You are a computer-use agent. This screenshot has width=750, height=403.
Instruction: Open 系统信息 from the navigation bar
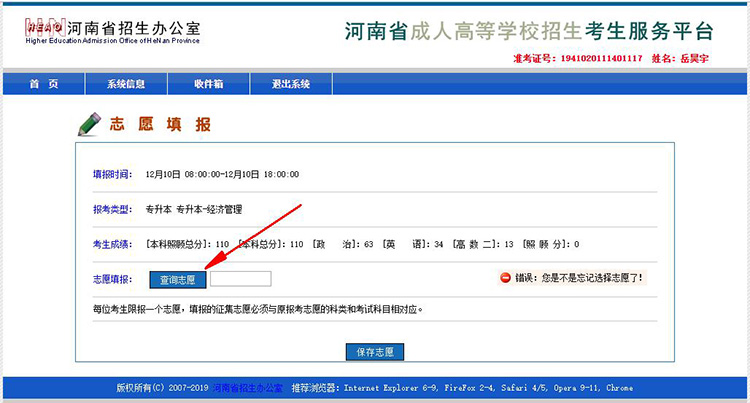click(126, 83)
